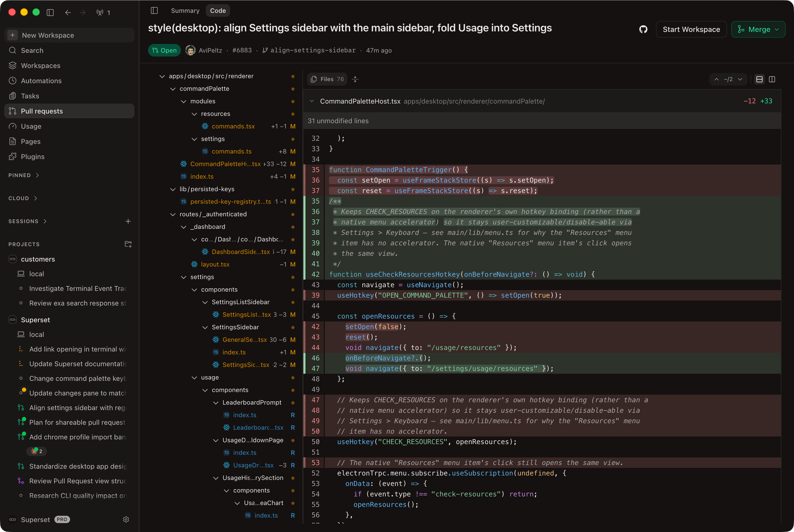
Task: Select the Code tab
Action: click(218, 10)
